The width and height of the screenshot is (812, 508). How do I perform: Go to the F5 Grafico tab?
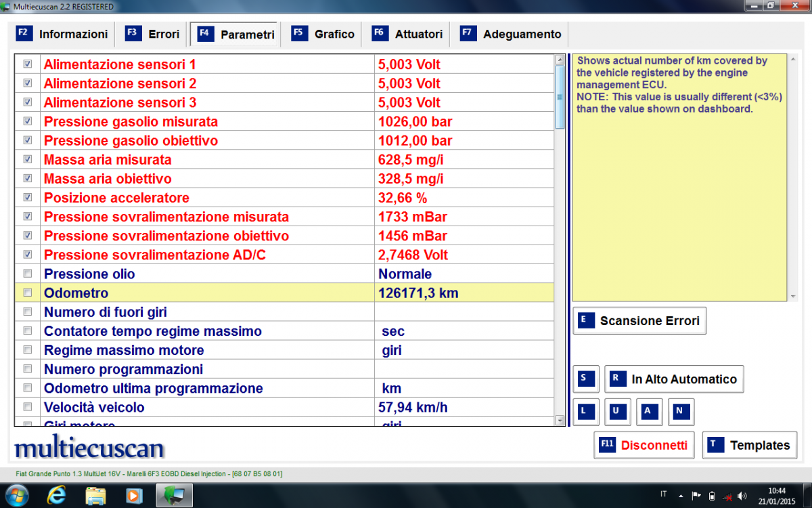(323, 34)
